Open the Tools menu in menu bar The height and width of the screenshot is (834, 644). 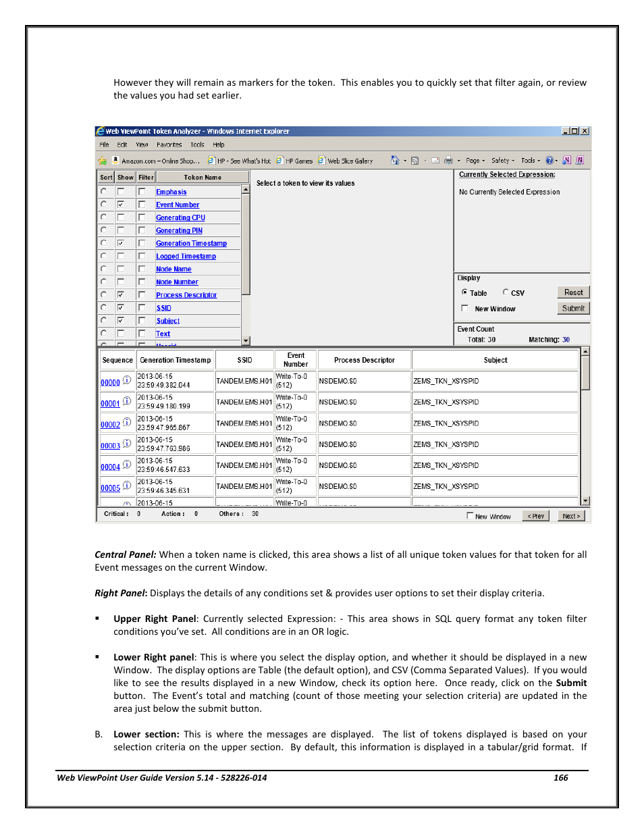[197, 145]
